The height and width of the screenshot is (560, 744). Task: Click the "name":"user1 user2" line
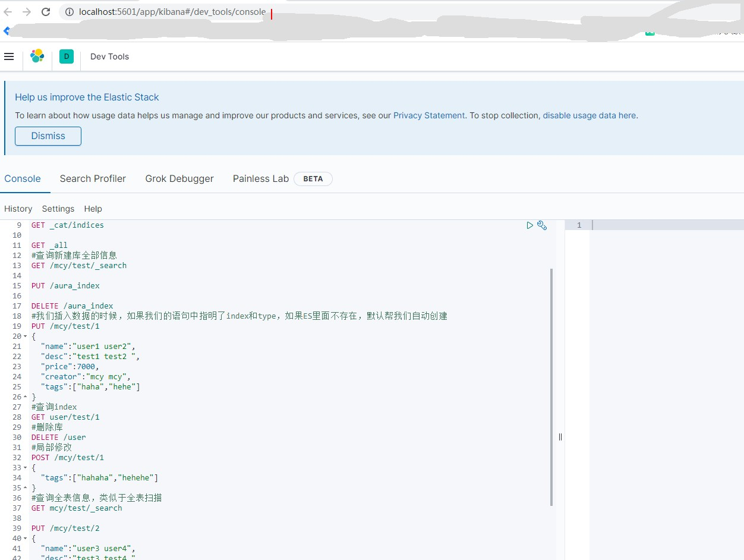pos(89,347)
